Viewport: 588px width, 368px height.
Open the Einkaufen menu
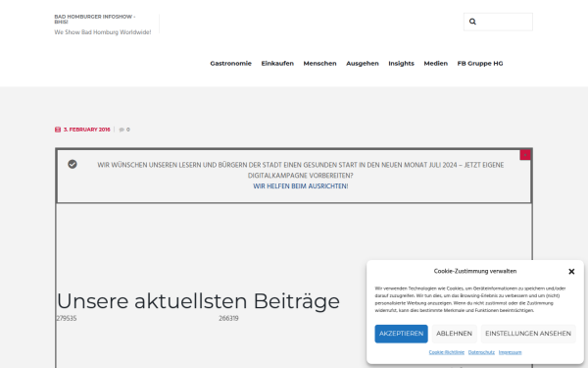[277, 64]
